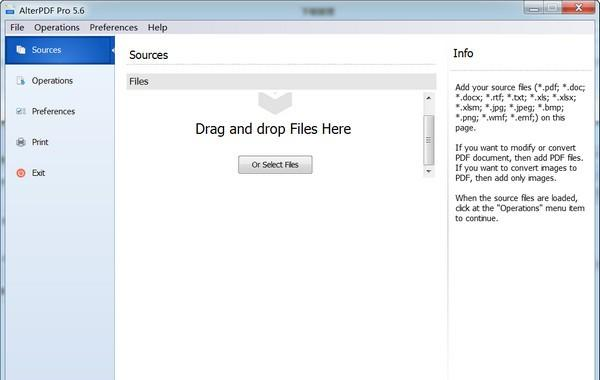
Task: Click the Operations sidebar icon
Action: click(21, 81)
